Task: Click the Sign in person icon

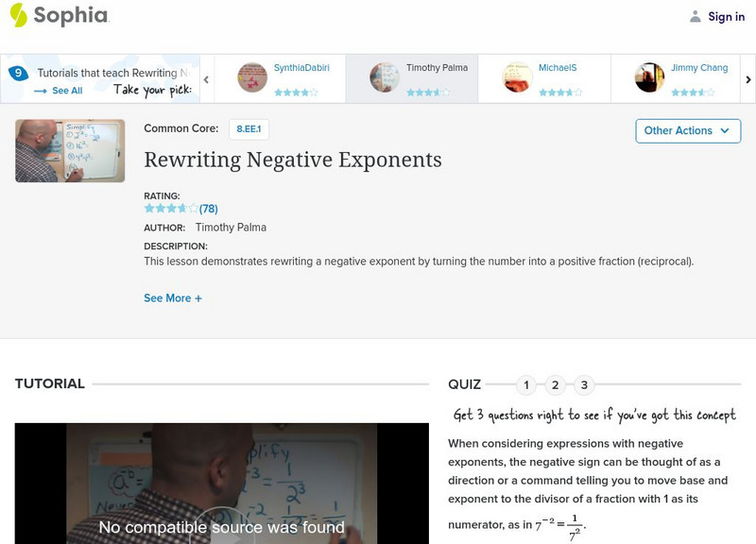Action: (695, 15)
